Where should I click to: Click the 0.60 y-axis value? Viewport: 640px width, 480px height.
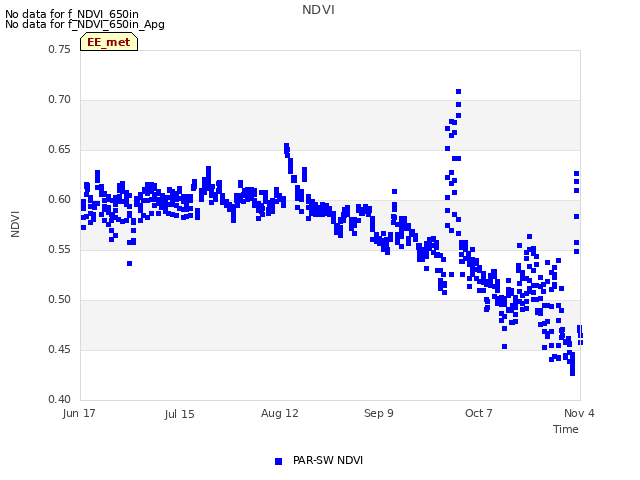click(60, 200)
